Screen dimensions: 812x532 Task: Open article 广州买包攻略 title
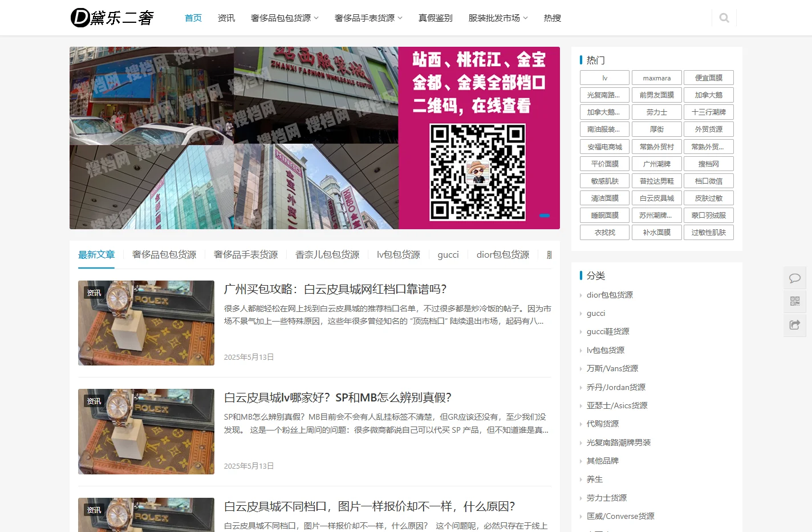click(x=335, y=289)
